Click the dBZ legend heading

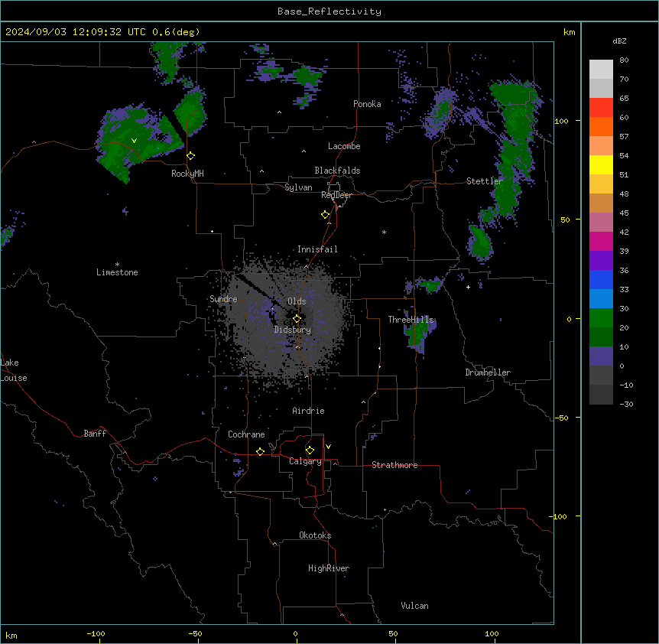[x=619, y=41]
